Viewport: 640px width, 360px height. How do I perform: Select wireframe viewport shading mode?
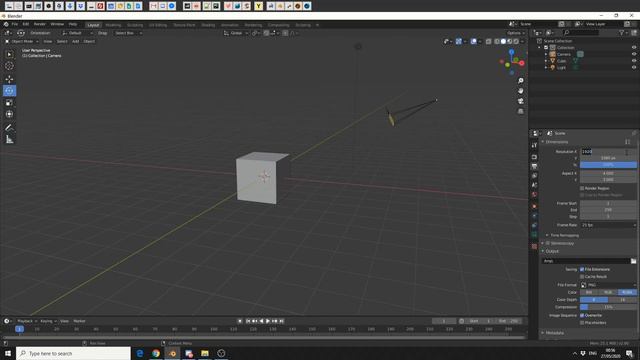[x=497, y=41]
